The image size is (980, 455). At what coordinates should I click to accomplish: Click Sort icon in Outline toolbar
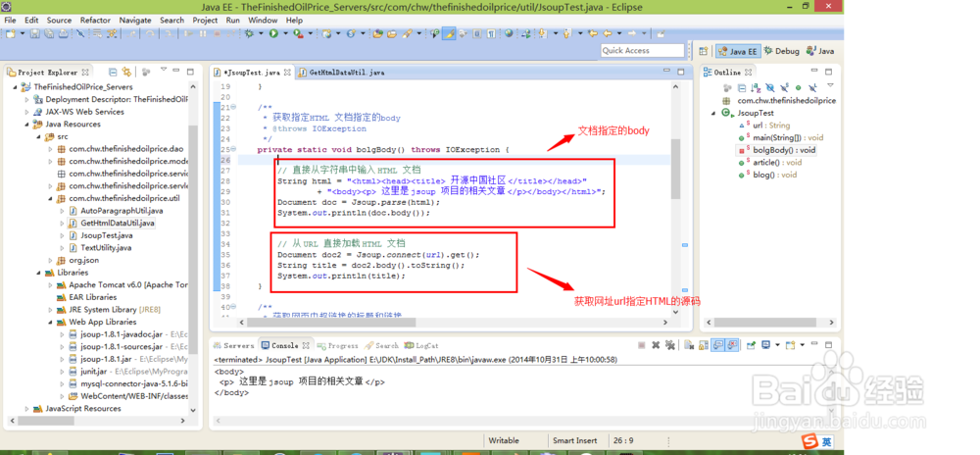point(756,88)
